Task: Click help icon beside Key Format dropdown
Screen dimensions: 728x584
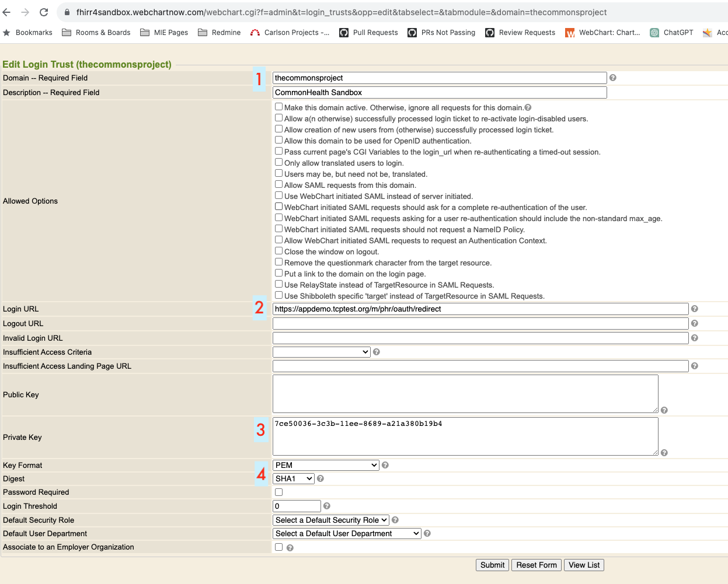Action: (385, 465)
